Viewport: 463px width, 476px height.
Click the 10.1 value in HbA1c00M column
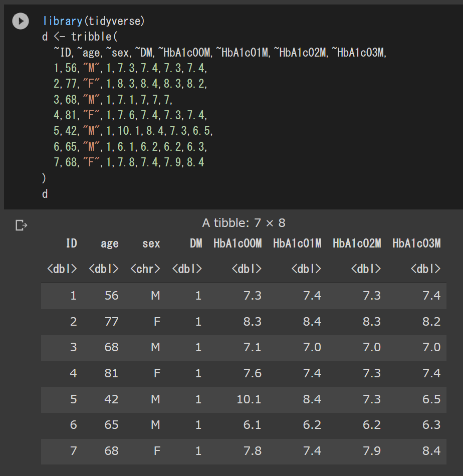[249, 399]
